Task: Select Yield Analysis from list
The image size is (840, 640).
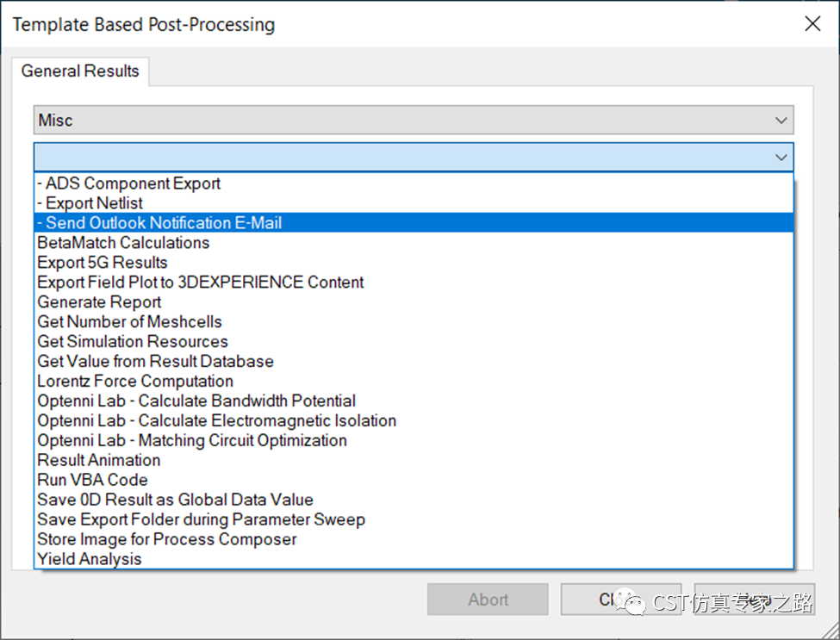Action: pos(413,559)
